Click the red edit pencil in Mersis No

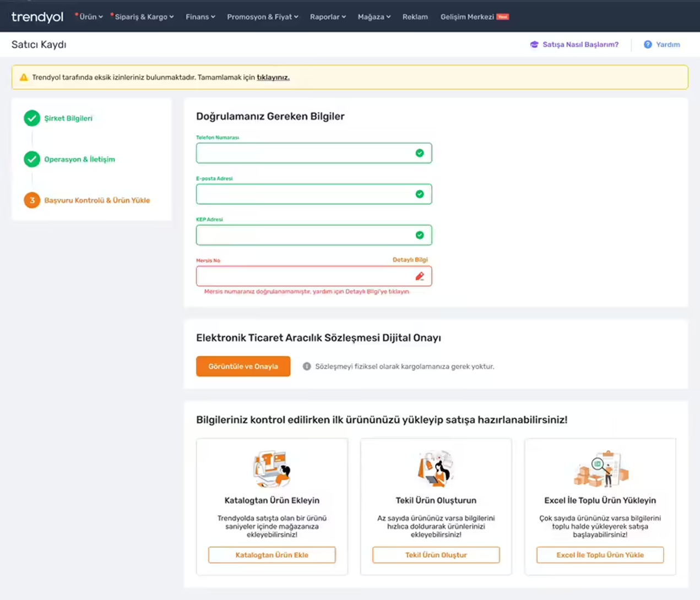(420, 276)
